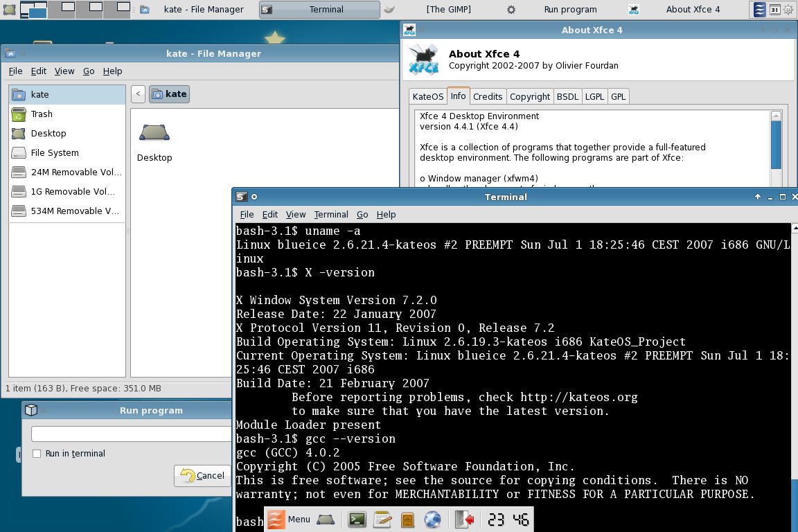Click the show desktop icon beside Menu
Viewport: 798px width, 532px height.
point(326,520)
